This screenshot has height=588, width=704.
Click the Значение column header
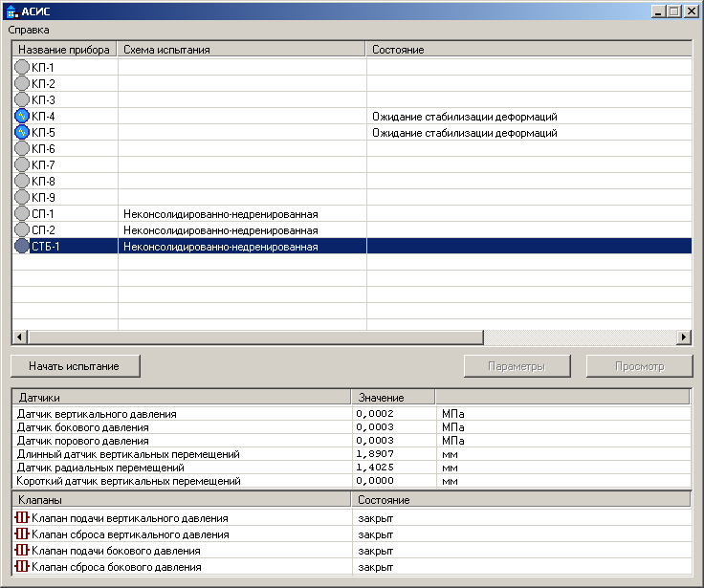(393, 397)
